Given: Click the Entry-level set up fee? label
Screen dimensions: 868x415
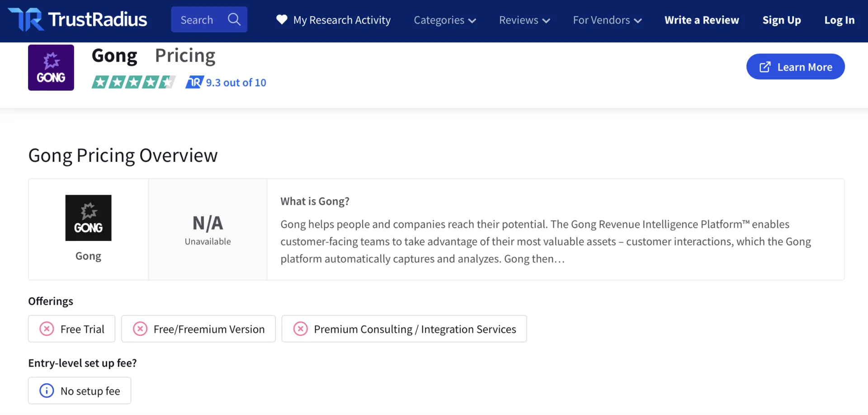Looking at the screenshot, I should pos(82,363).
